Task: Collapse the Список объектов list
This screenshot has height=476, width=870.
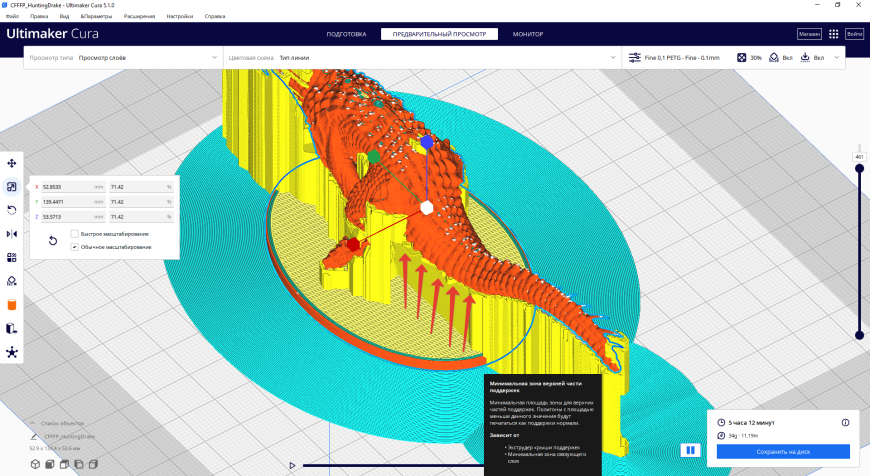Action: coord(33,423)
